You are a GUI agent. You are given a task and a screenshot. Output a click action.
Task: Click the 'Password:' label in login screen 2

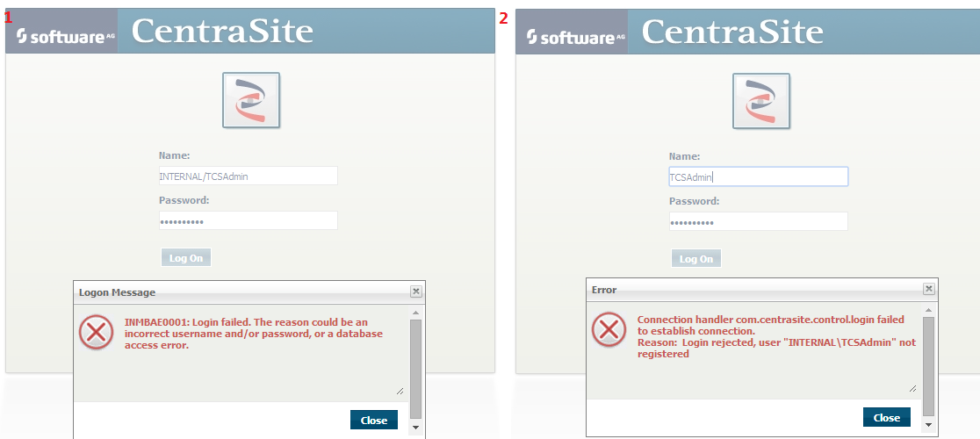coord(695,201)
